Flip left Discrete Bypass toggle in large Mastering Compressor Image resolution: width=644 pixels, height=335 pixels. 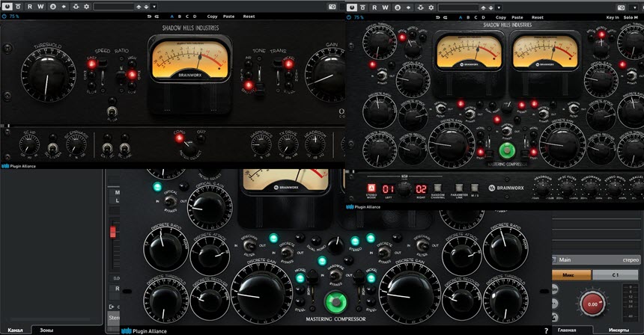(287, 252)
